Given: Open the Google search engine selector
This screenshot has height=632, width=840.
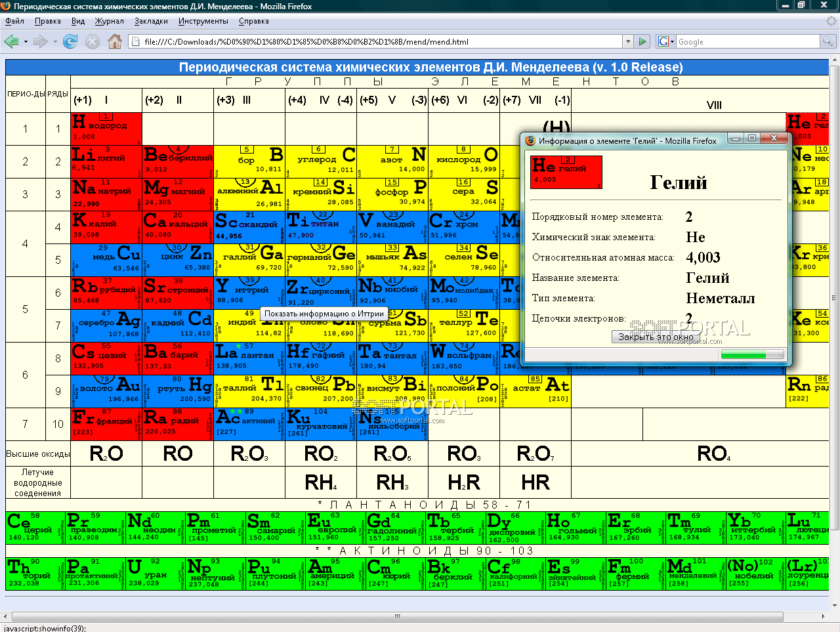Looking at the screenshot, I should 666,41.
